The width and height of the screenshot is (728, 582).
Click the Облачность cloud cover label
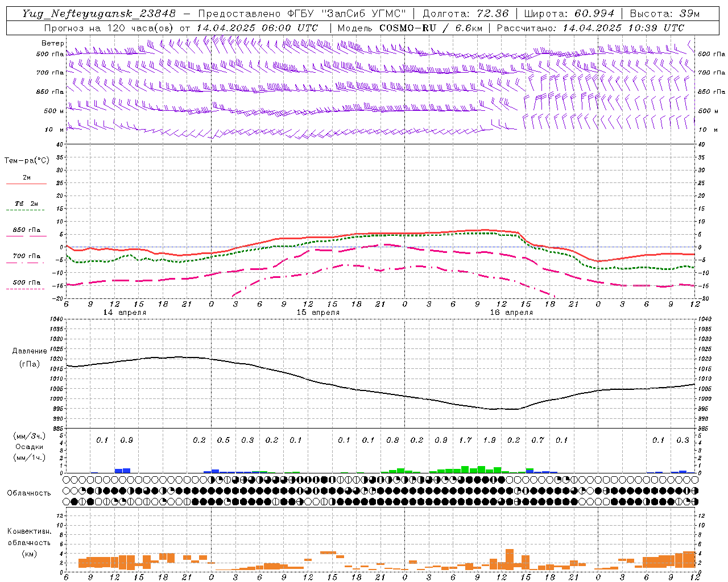(x=29, y=493)
